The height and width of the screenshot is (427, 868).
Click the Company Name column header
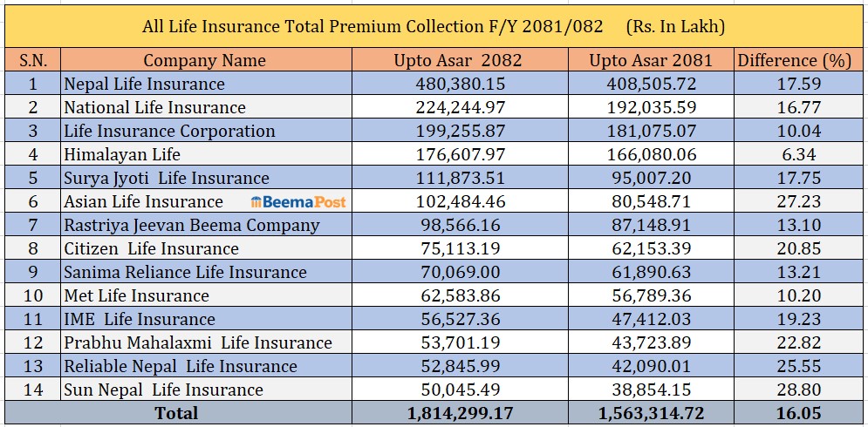point(205,60)
